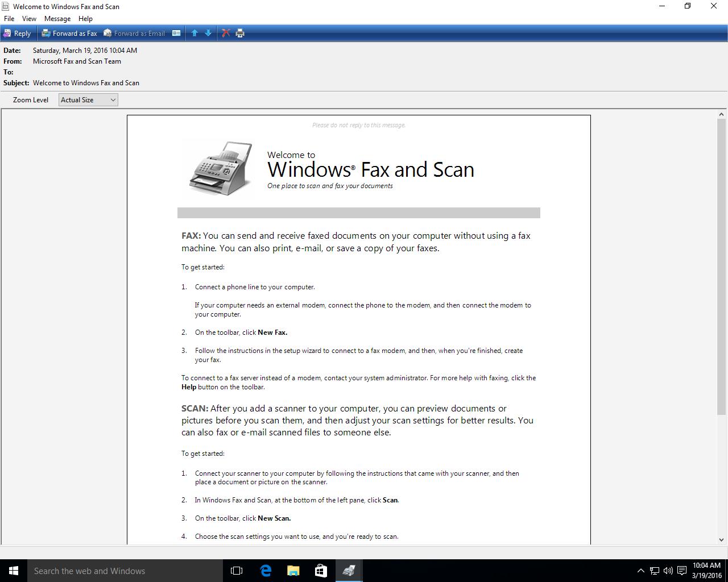Click the fax machine image
Viewport: 728px width, 582px height.
pyautogui.click(x=221, y=168)
